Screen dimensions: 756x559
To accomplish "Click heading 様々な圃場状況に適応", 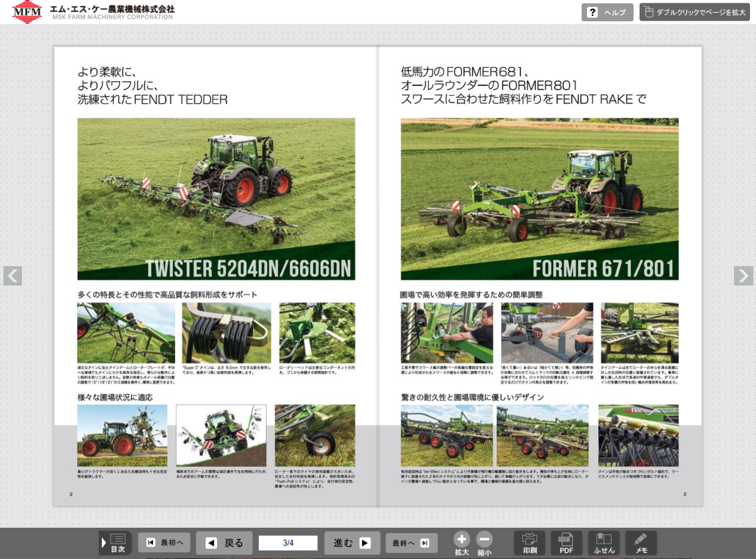I will pyautogui.click(x=114, y=397).
